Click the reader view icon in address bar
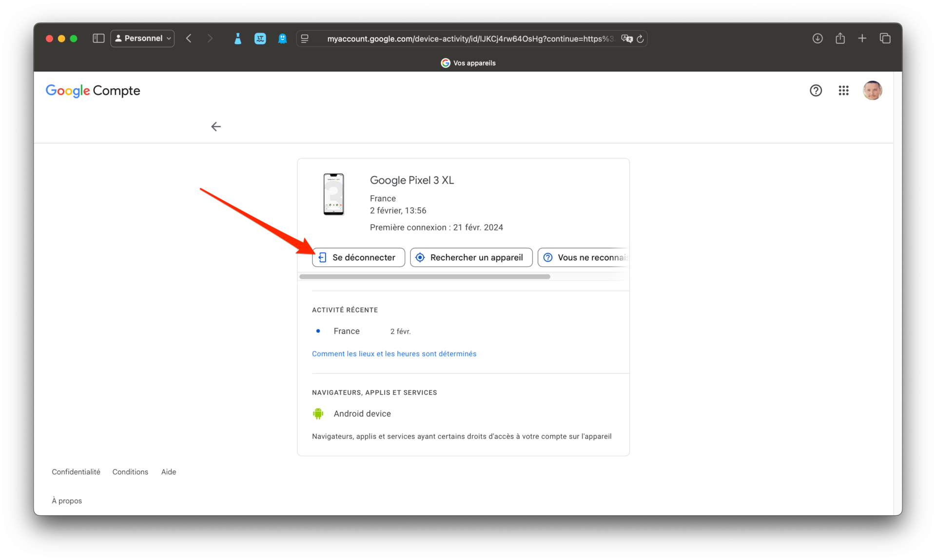The height and width of the screenshot is (560, 936). tap(305, 39)
